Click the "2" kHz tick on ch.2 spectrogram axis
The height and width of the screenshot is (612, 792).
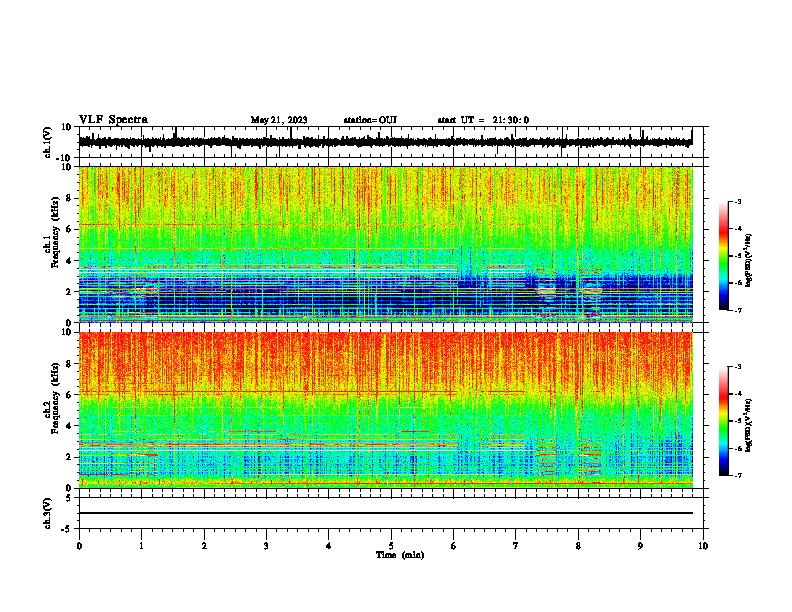click(69, 457)
